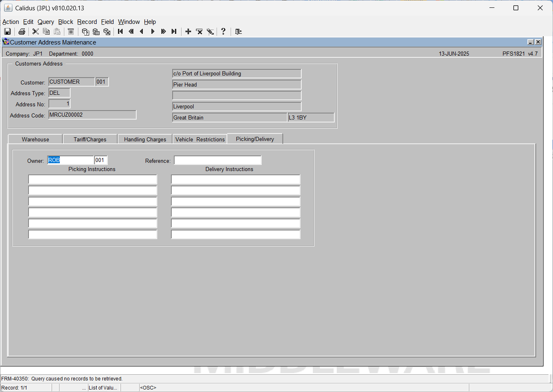Open the Edit menu
This screenshot has height=392, width=553.
click(28, 22)
